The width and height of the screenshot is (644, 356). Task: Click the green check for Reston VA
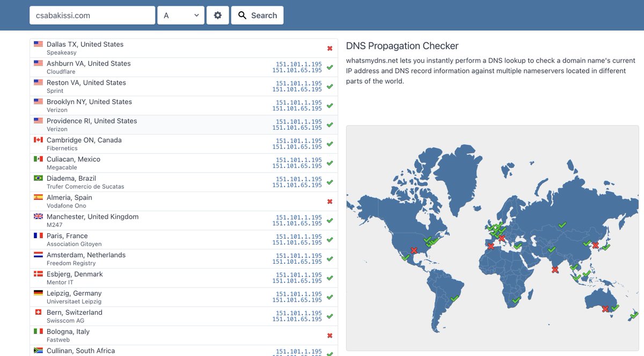(x=330, y=86)
